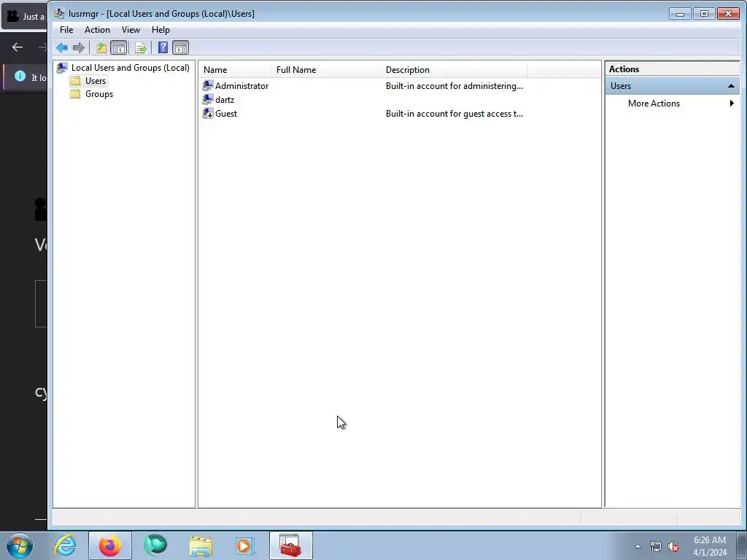Click 'Built-in account for guest access' description
This screenshot has width=747, height=560.
[x=454, y=113]
